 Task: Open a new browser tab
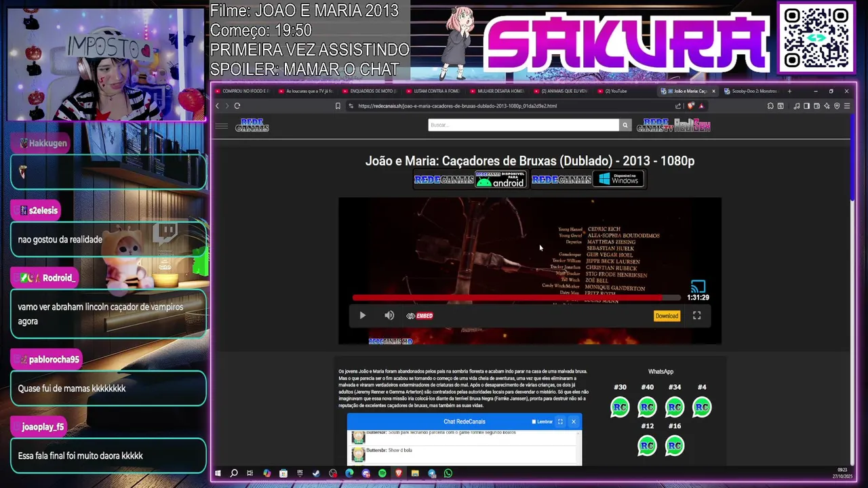click(789, 91)
